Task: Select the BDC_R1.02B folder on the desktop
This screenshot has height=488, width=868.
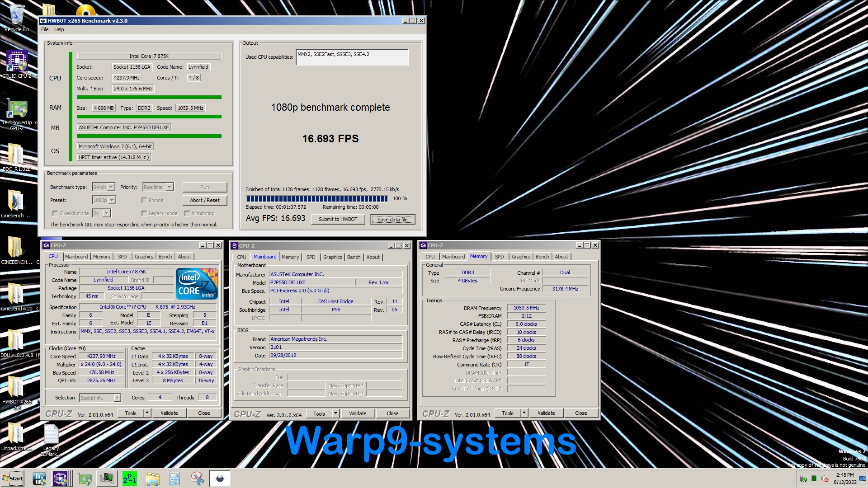Action: [x=17, y=157]
